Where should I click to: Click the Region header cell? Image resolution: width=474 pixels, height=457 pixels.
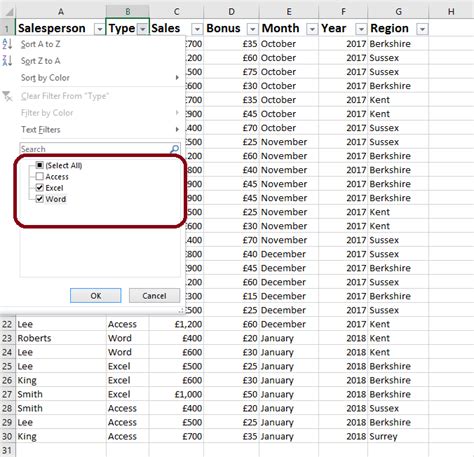coord(398,28)
